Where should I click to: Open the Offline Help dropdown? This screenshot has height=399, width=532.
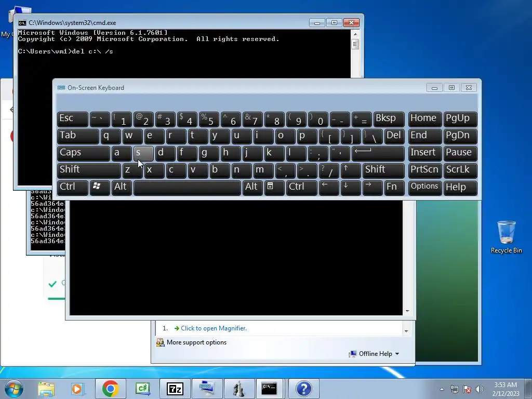pos(375,353)
